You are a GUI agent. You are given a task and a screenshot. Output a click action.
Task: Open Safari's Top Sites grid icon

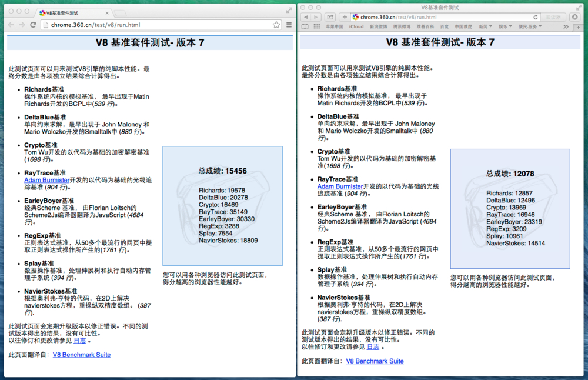pyautogui.click(x=317, y=26)
